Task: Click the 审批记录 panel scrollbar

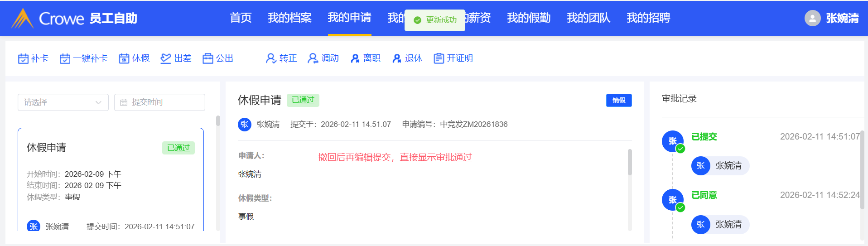Action: coord(862,170)
